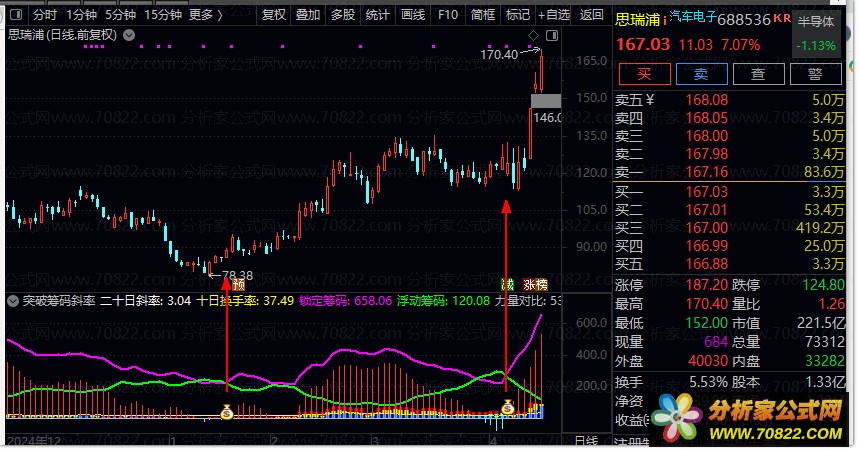This screenshot has height=450, width=859.
Task: Switch to the 15分钟 chart
Action: [x=163, y=15]
